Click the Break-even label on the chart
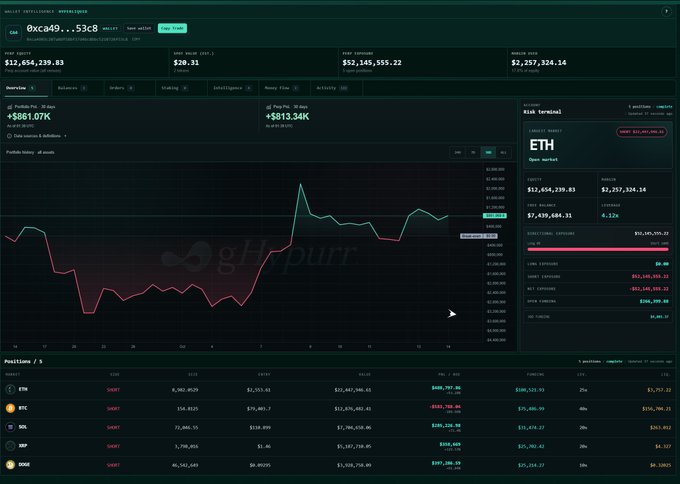Screen dimensions: 680x484 [479, 236]
